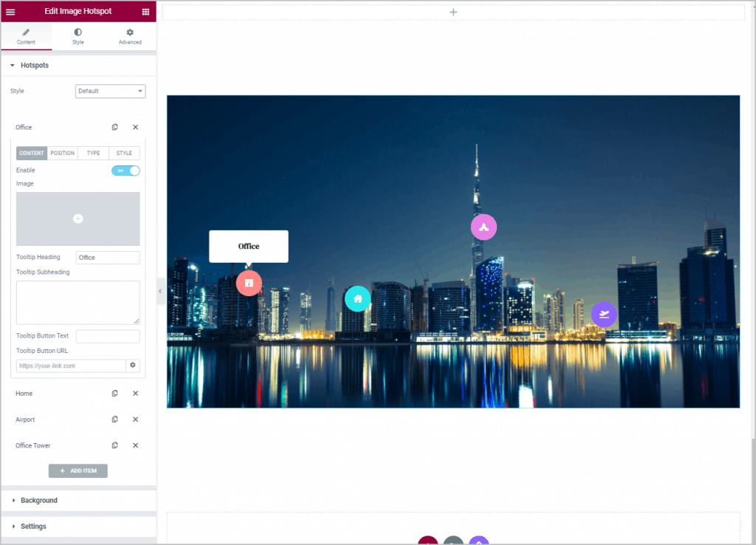Open the widgets grid panel icon
This screenshot has width=756, height=545.
(x=145, y=12)
